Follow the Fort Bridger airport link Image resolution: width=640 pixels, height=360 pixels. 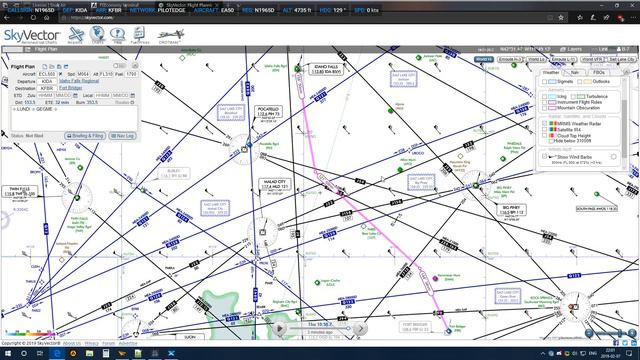71,88
